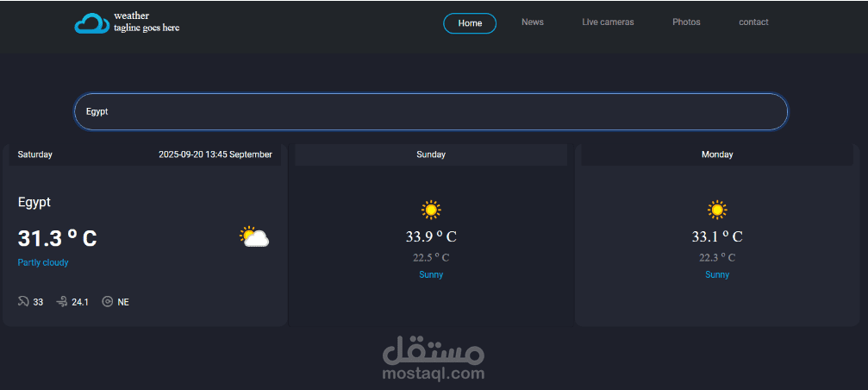Click the 2025-09-20 13:45 September date
Image resolution: width=868 pixels, height=390 pixels.
(215, 154)
